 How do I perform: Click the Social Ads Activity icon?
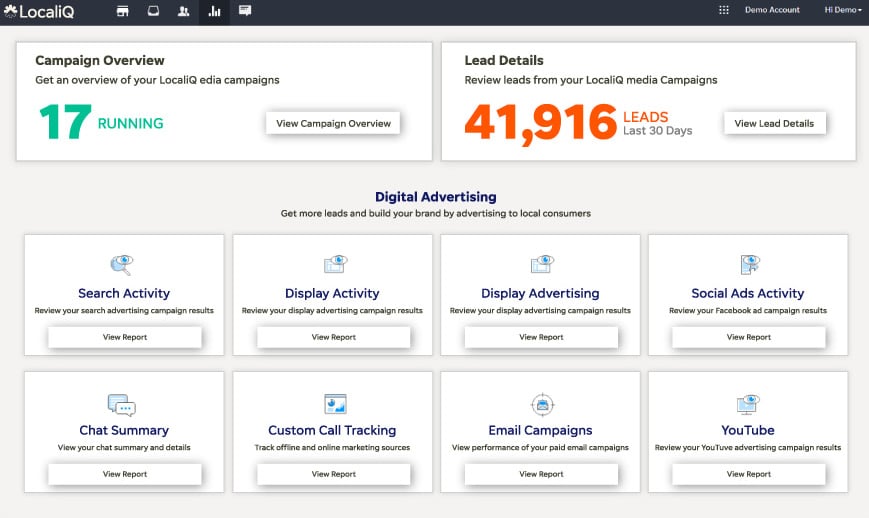click(749, 264)
